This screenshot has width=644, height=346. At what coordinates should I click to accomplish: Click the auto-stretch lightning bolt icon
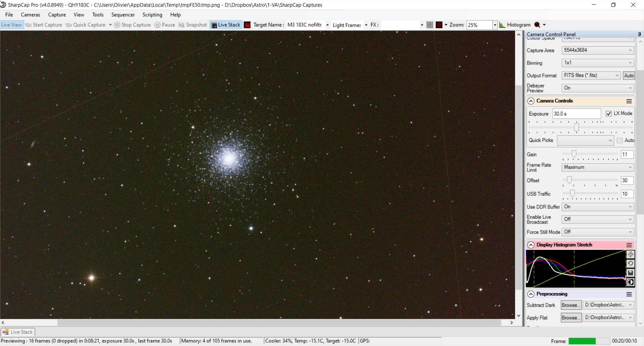[631, 254]
